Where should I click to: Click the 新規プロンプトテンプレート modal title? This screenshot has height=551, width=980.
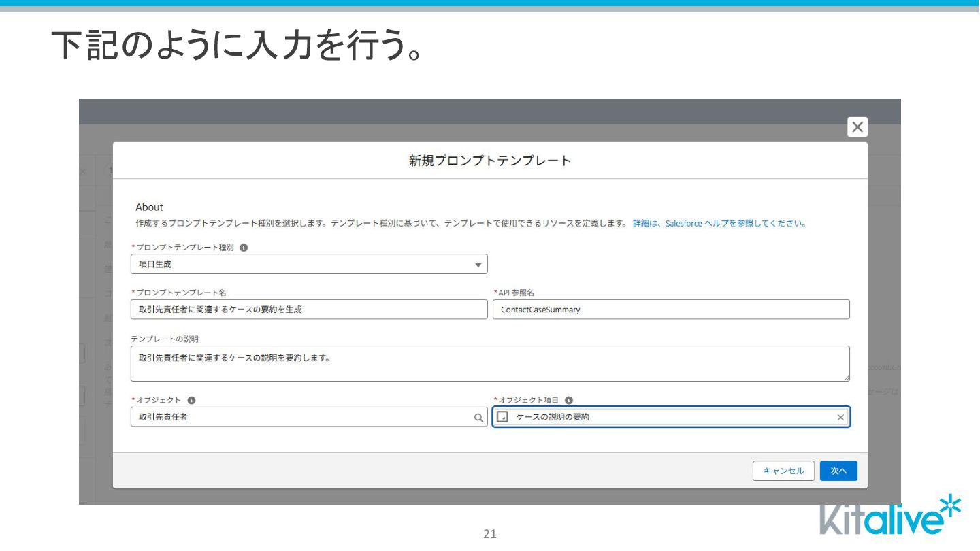[490, 161]
